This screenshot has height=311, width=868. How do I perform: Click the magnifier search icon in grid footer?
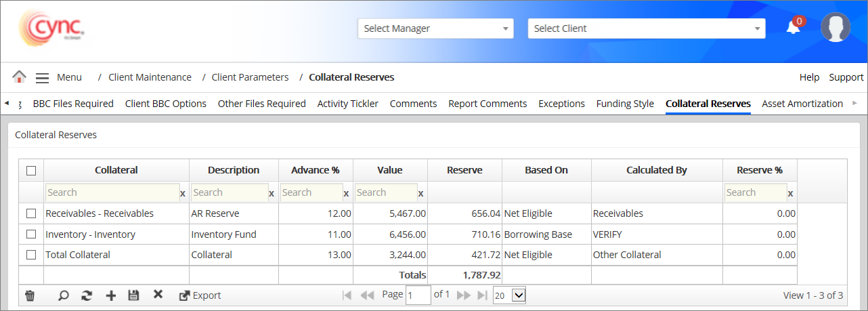[63, 295]
